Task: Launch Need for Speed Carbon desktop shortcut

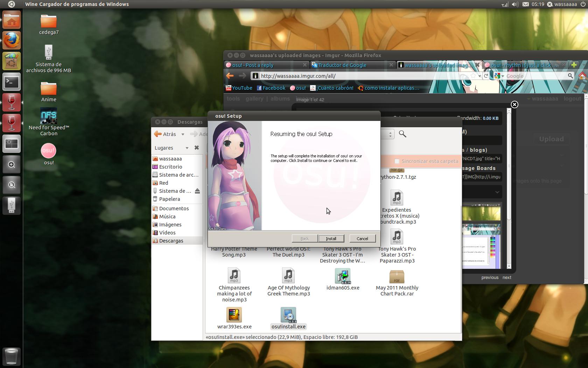Action: [49, 122]
